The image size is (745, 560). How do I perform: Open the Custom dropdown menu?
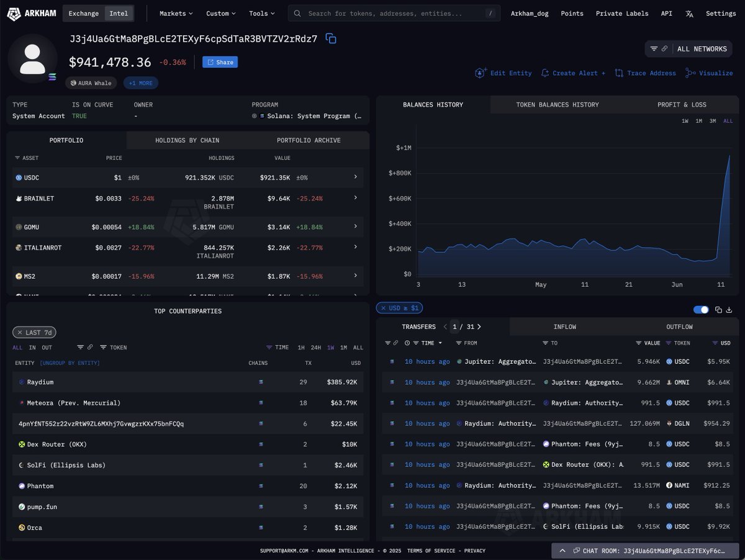click(221, 14)
